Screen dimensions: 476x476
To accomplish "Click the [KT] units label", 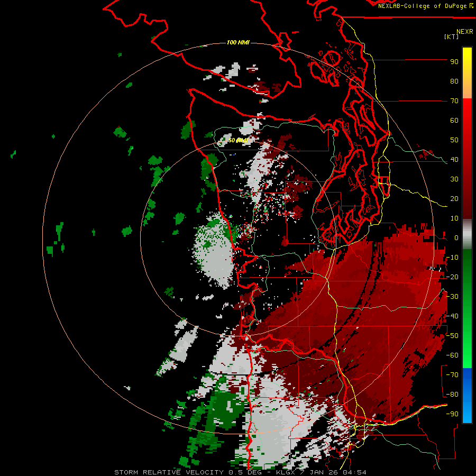I will 451,36.
